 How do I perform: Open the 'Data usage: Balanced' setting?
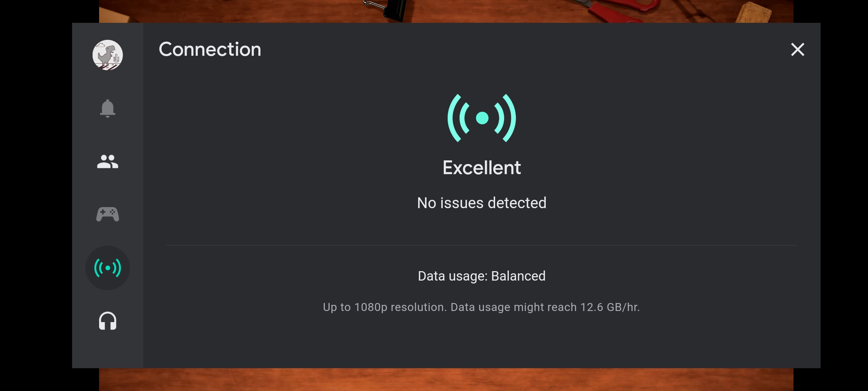pos(482,276)
